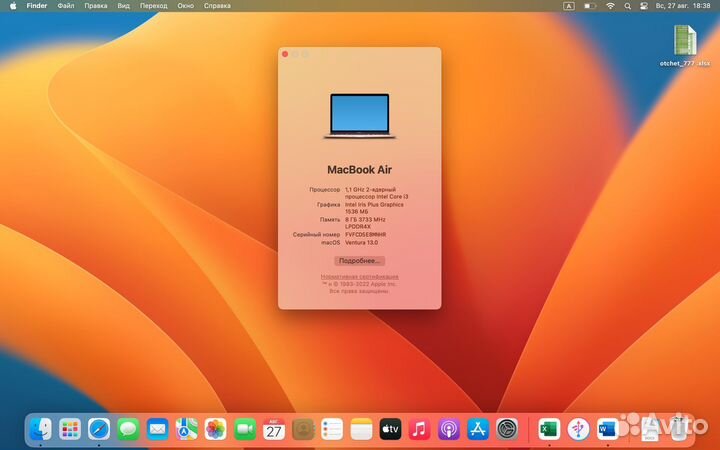The height and width of the screenshot is (450, 720).
Task: Open the Apple menu
Action: point(13,6)
